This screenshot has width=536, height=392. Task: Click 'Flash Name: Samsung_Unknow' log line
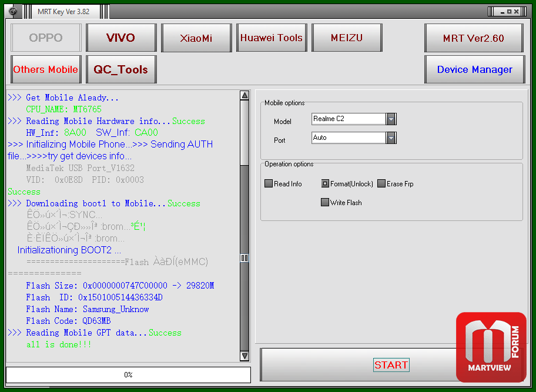click(88, 309)
